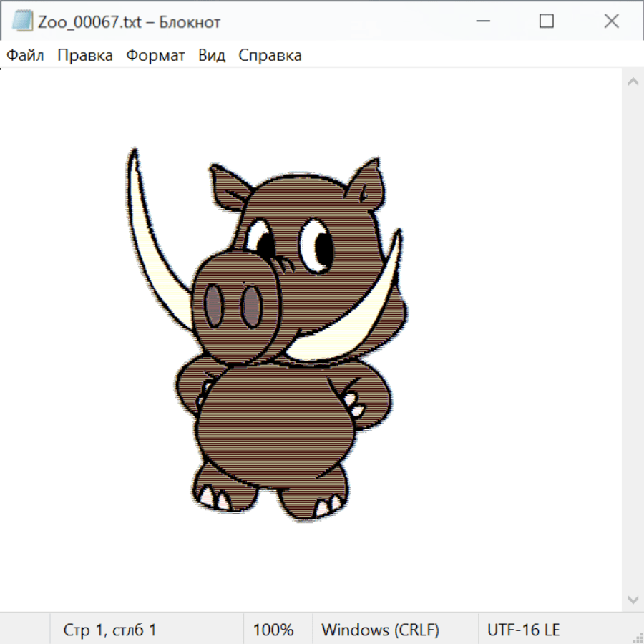
Task: Click the "Стр 1, стлб 1" status field
Action: tap(109, 630)
